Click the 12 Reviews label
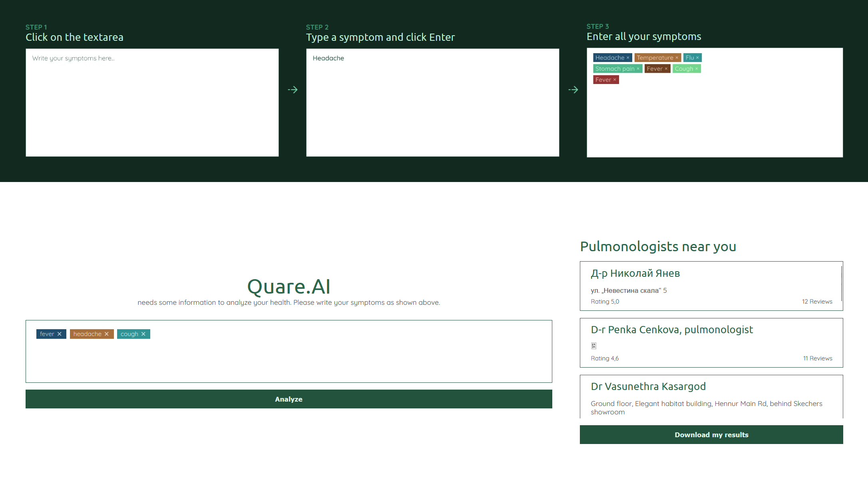Screen dimensions: 868x480 (x=817, y=302)
